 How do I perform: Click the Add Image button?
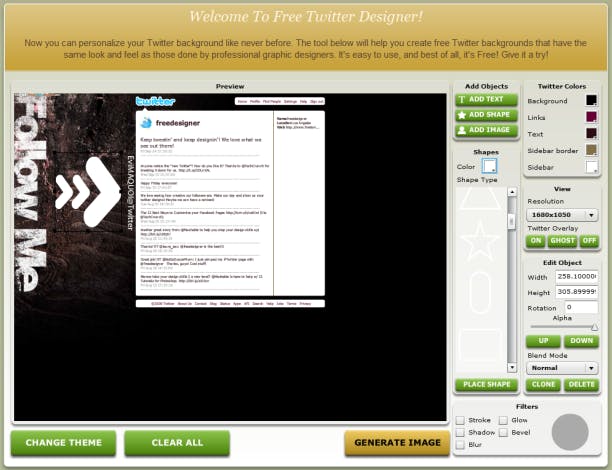(486, 130)
